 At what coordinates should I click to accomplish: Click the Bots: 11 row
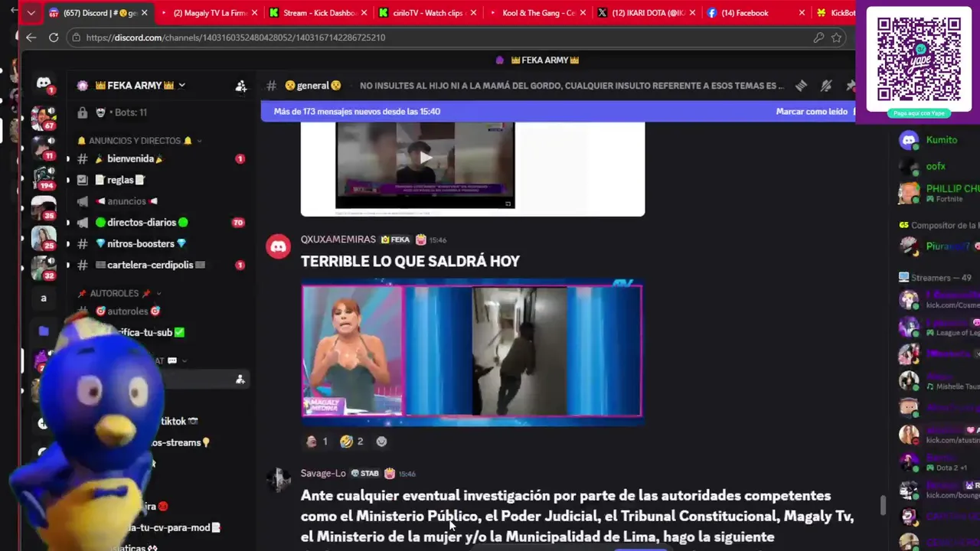[161, 112]
